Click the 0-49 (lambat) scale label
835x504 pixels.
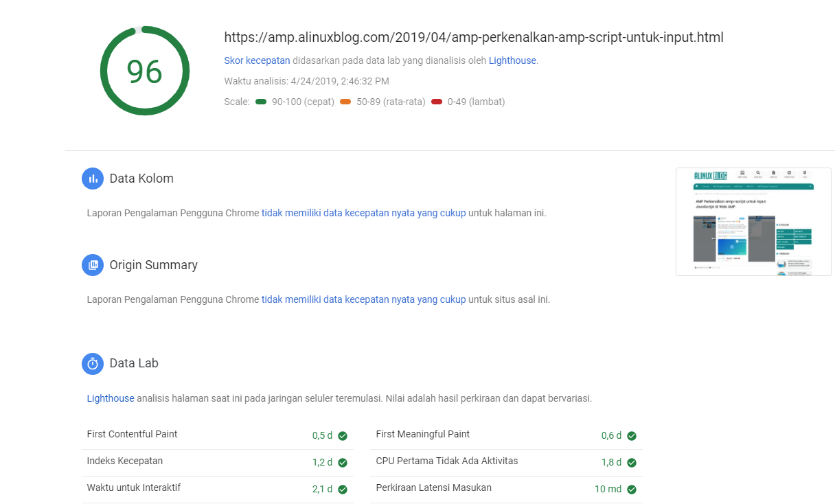coord(476,102)
